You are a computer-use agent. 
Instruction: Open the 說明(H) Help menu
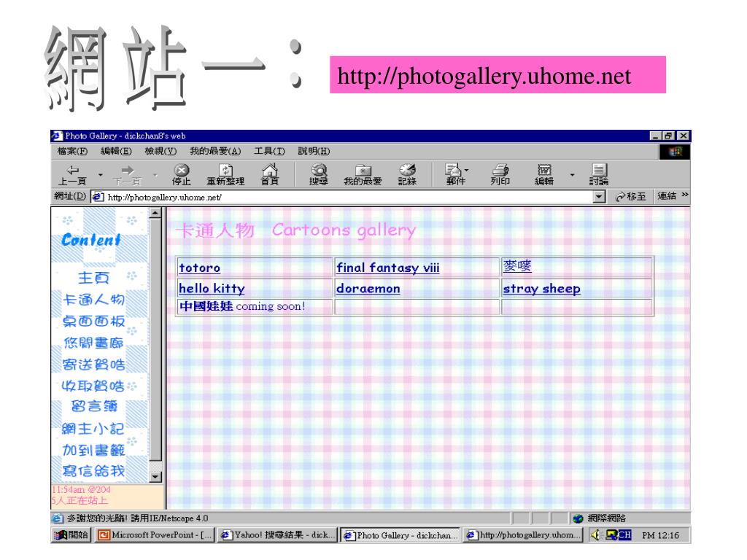pyautogui.click(x=314, y=151)
